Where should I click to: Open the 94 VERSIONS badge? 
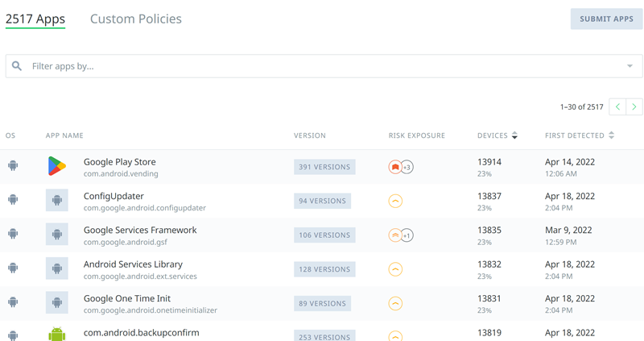pyautogui.click(x=323, y=202)
